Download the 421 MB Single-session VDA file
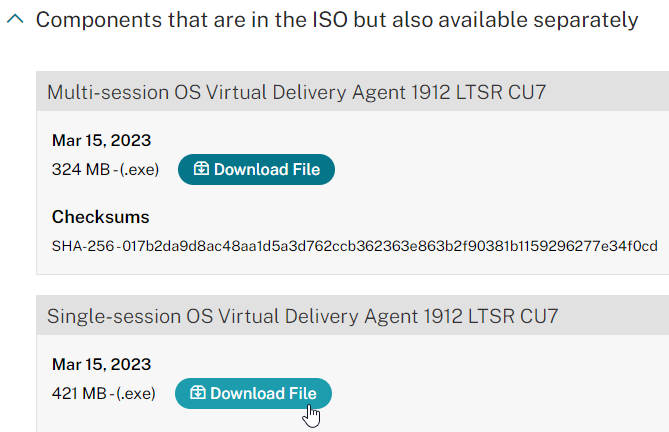 253,393
